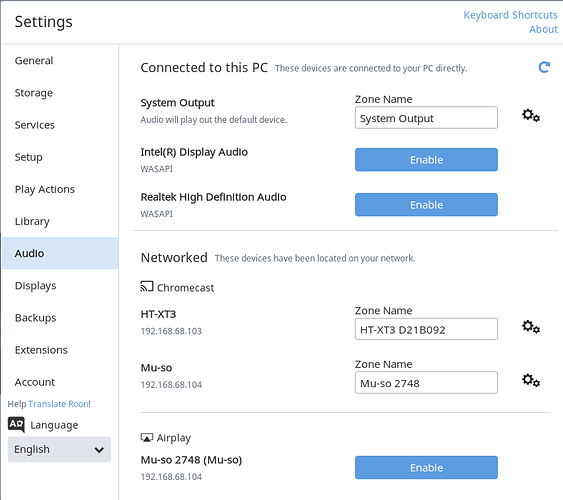Enable Mu-so 2748 Airplay device

point(426,468)
